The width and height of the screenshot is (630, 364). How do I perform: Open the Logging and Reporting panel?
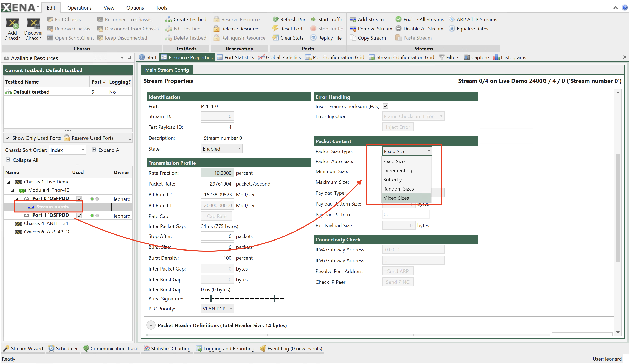tap(225, 348)
